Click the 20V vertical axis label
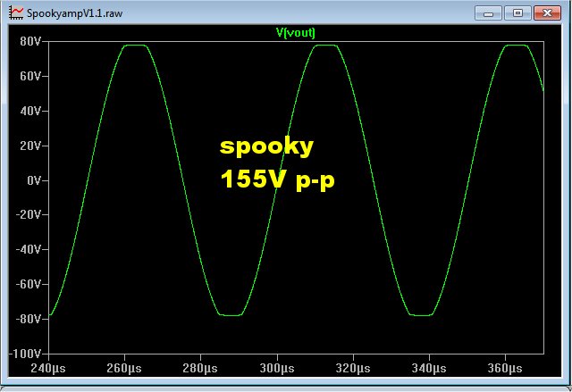Image resolution: width=572 pixels, height=392 pixels. click(x=30, y=146)
